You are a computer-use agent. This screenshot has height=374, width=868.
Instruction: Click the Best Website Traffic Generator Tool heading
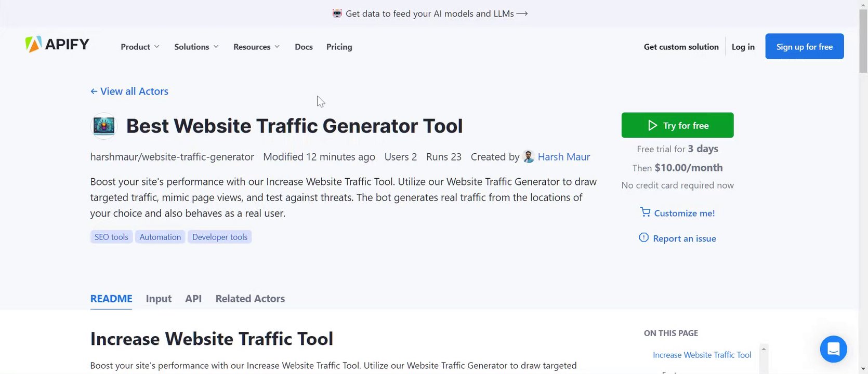[295, 126]
